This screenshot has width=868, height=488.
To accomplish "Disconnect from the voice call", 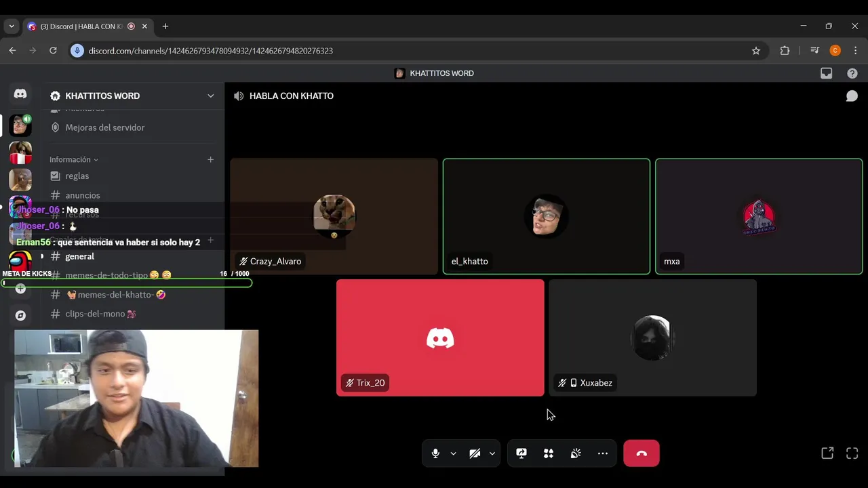I will point(642,453).
